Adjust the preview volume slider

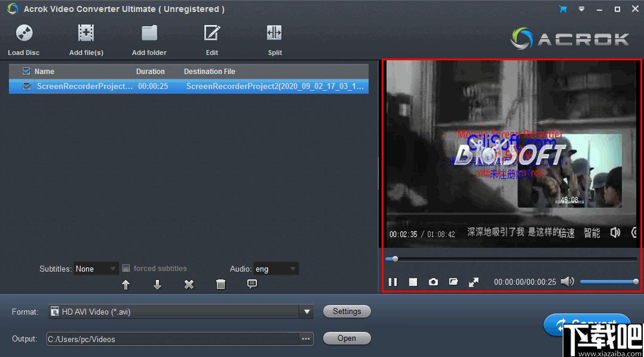pos(609,282)
